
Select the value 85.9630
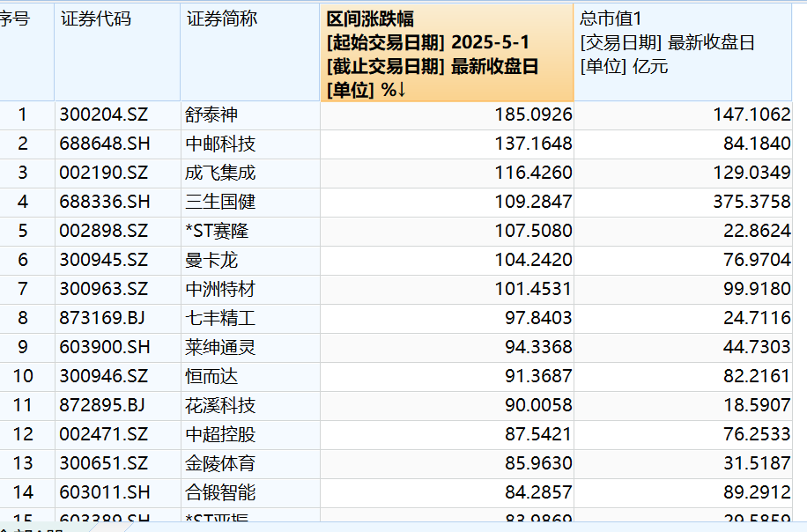[538, 463]
